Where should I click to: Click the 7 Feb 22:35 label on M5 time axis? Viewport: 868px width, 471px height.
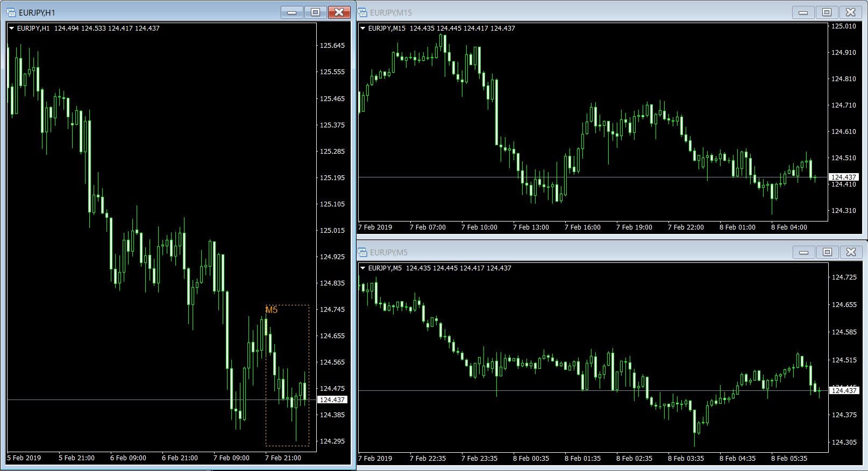(428, 459)
